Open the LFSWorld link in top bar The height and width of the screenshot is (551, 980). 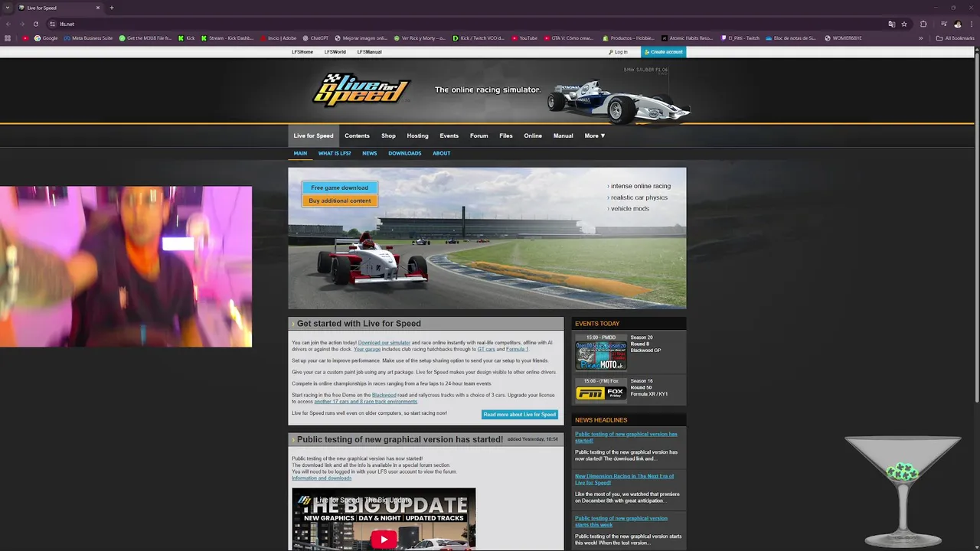point(335,52)
